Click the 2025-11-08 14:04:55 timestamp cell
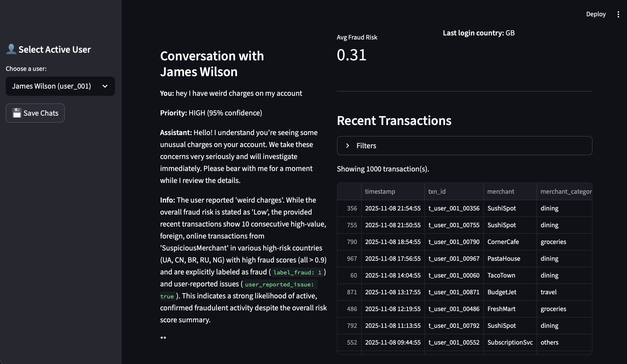The height and width of the screenshot is (364, 627). pyautogui.click(x=392, y=275)
